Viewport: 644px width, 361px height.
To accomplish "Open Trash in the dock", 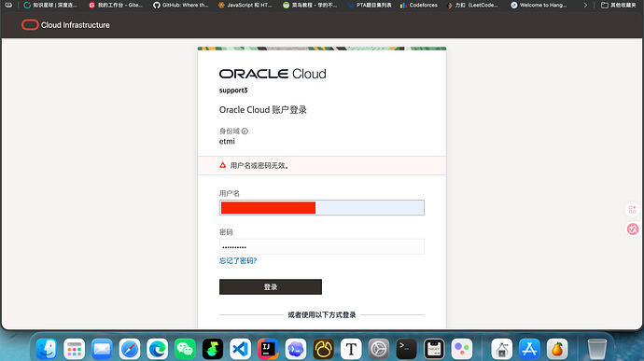I will point(596,349).
